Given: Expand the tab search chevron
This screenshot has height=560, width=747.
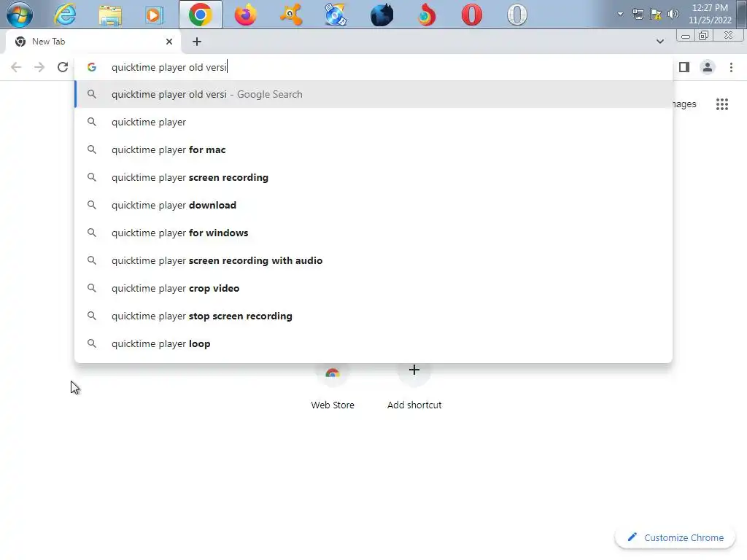Looking at the screenshot, I should coord(659,42).
